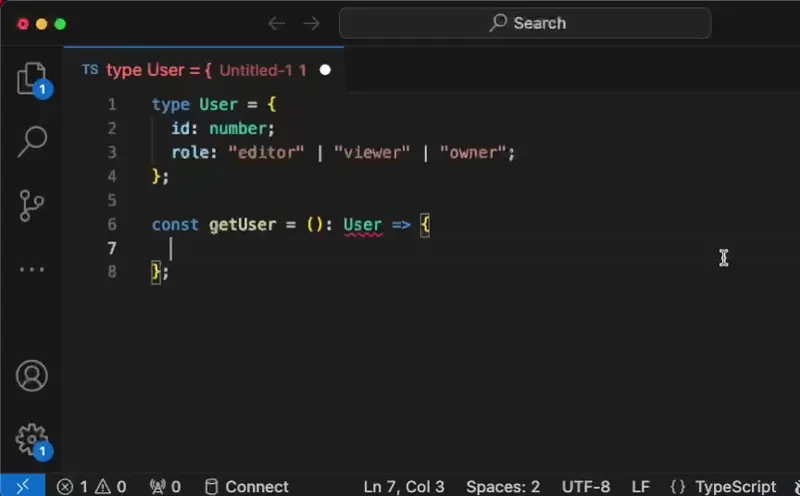Go forward with the right arrow
The width and height of the screenshot is (800, 496).
click(x=311, y=23)
